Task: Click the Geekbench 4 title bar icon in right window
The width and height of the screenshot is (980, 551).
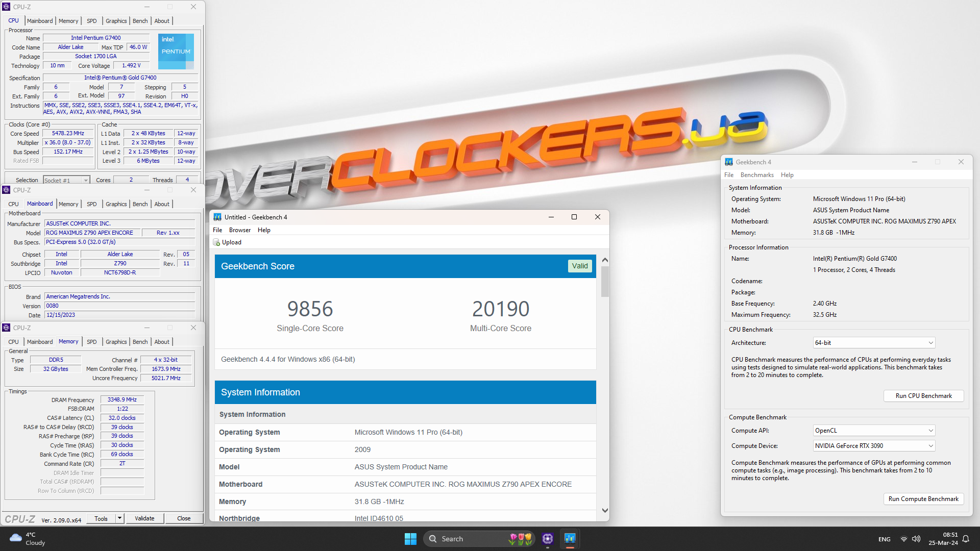Action: pos(729,162)
